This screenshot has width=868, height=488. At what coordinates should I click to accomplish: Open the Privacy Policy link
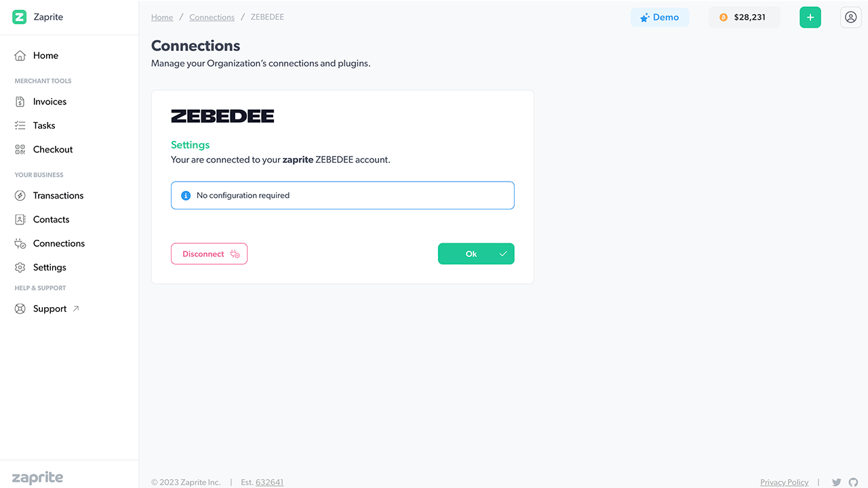(784, 481)
